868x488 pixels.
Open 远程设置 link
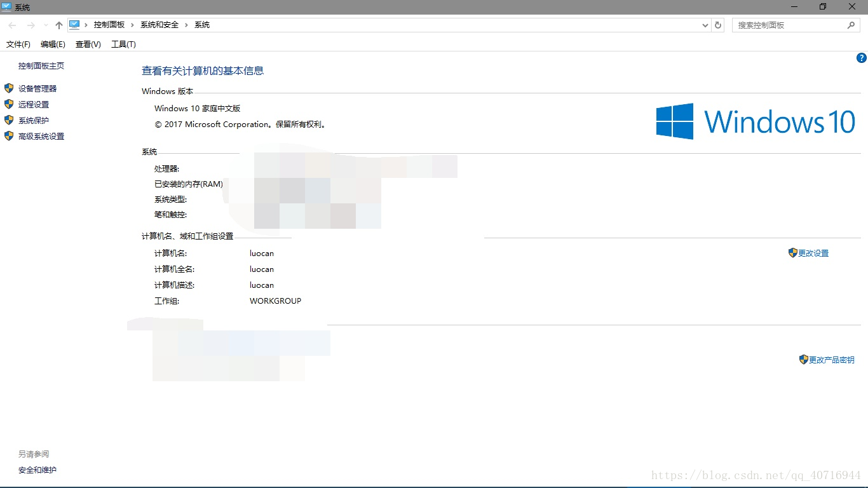34,105
